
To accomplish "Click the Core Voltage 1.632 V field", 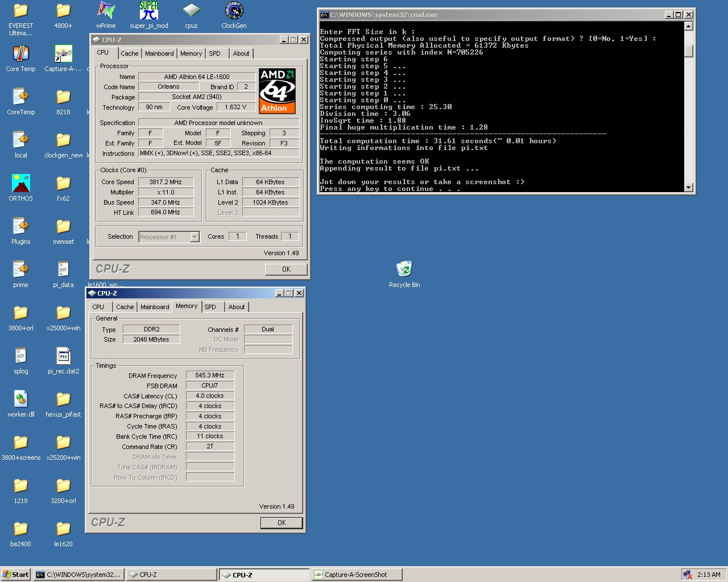I will 235,107.
